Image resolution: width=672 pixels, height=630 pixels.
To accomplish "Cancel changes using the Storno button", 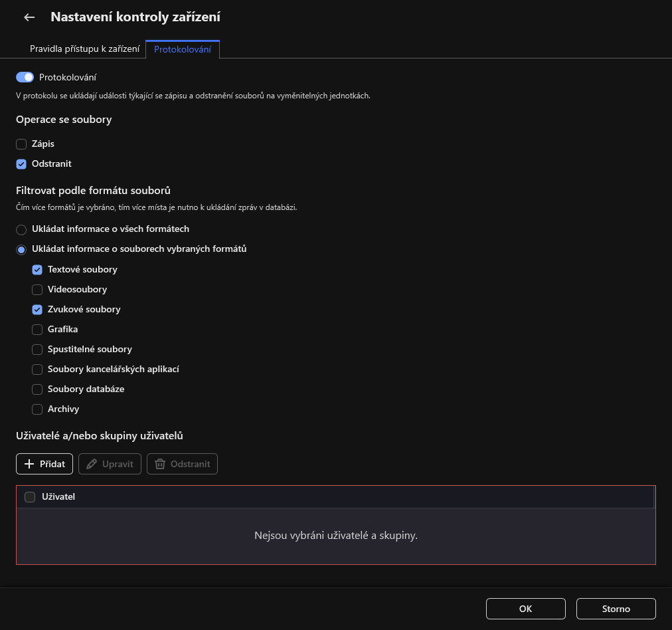I will coord(616,608).
